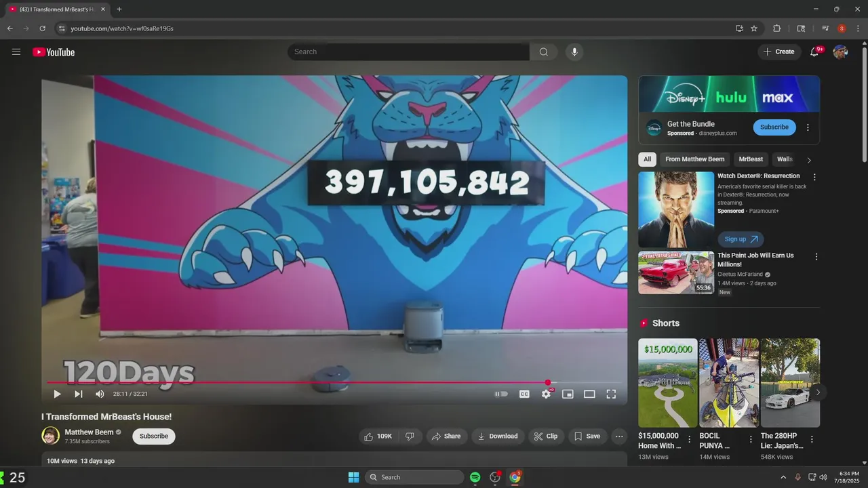Show more filter chips arrow
Image resolution: width=868 pixels, height=488 pixels.
point(808,160)
